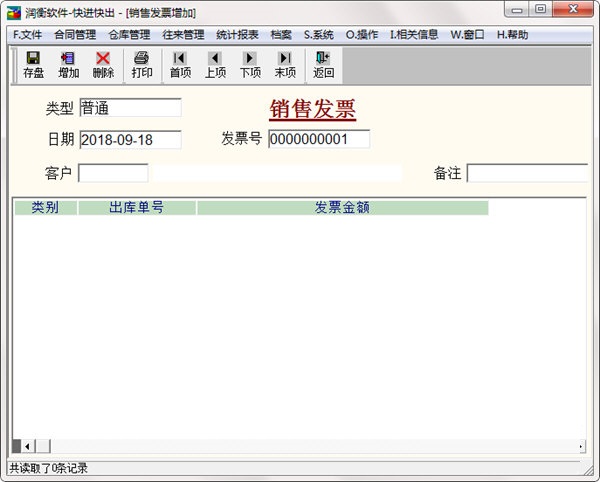600x482 pixels.
Task: Open the S.系统 menu
Action: coord(319,35)
